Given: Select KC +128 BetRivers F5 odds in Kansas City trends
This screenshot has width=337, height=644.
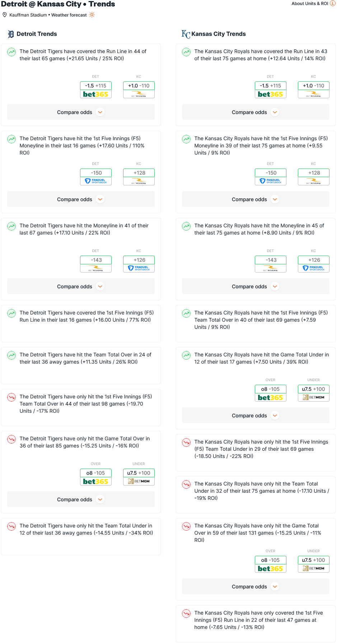Looking at the screenshot, I should (314, 177).
